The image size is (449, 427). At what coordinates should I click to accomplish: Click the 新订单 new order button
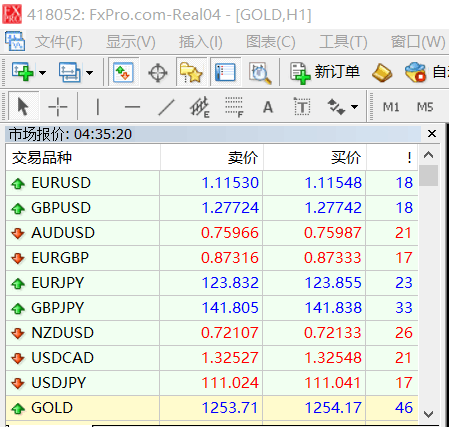coord(324,72)
